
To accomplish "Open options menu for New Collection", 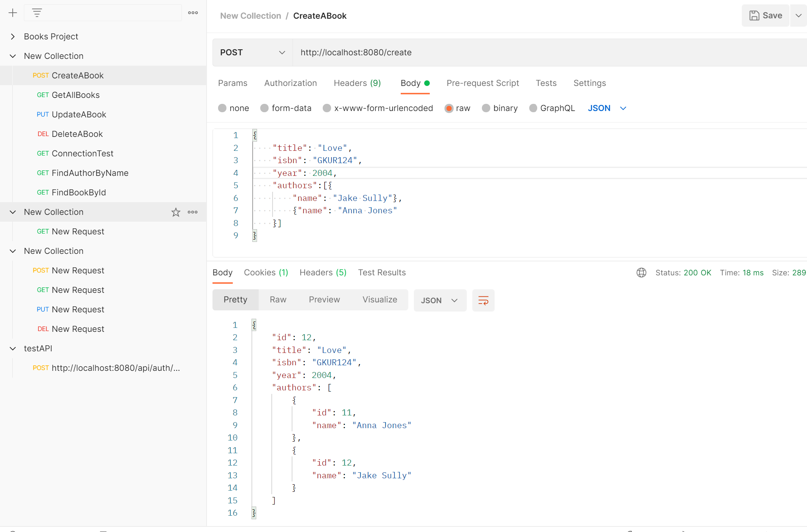I will click(x=193, y=212).
